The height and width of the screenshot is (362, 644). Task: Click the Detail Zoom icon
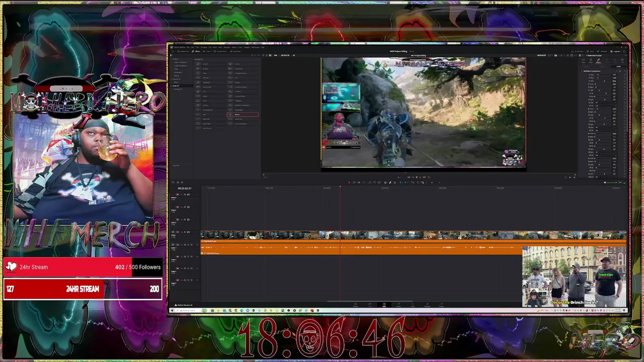coord(418,182)
